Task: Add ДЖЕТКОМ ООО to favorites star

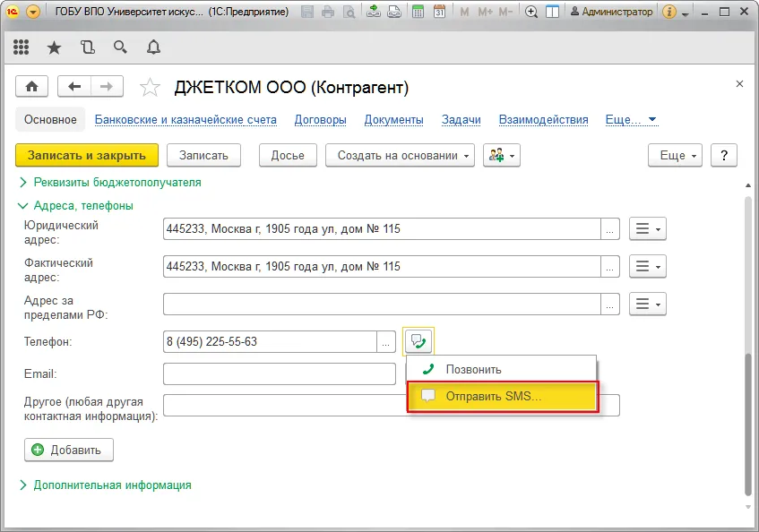Action: click(x=150, y=88)
